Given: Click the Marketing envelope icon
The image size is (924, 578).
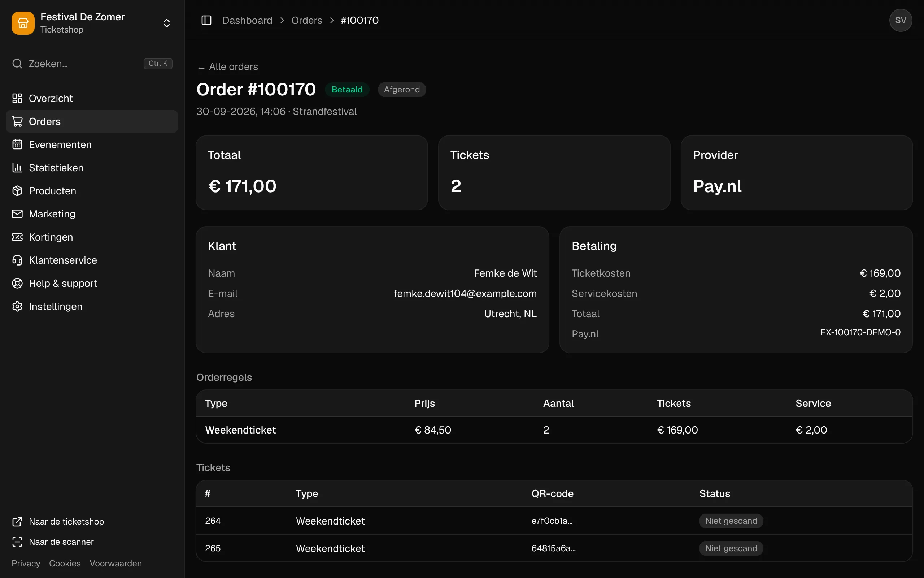Looking at the screenshot, I should click(17, 214).
